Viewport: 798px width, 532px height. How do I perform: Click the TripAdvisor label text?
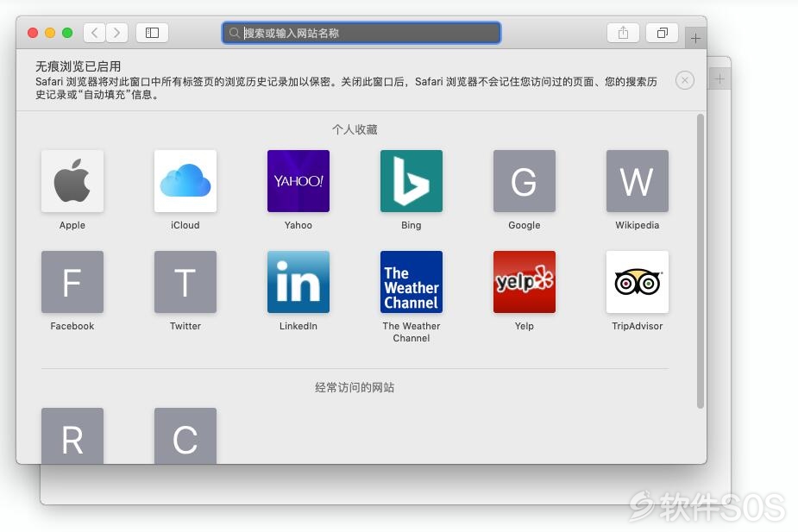(638, 326)
